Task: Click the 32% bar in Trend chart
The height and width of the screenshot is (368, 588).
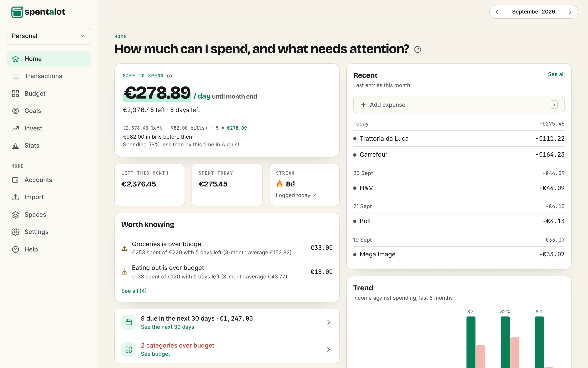Action: tap(505, 342)
